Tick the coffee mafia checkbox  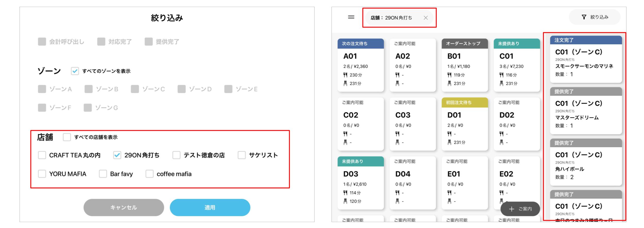pyautogui.click(x=149, y=174)
